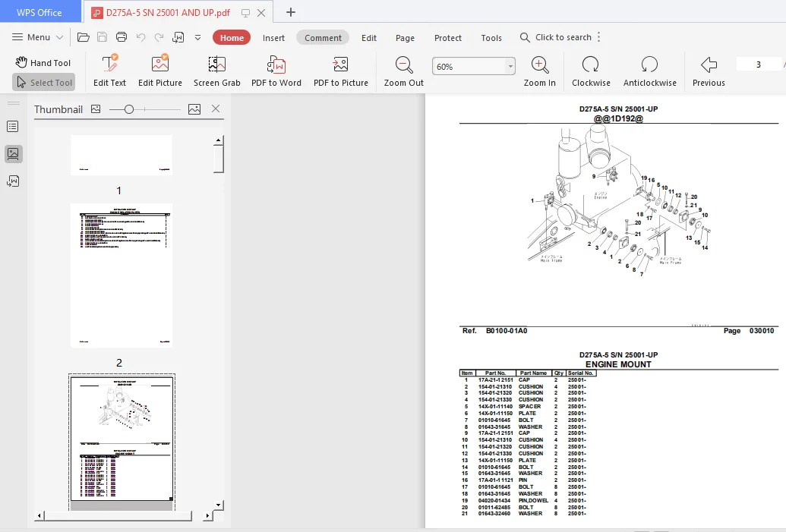Viewport: 786px width, 532px height.
Task: Close the D275A-5 PDF document tab
Action: pyautogui.click(x=261, y=13)
